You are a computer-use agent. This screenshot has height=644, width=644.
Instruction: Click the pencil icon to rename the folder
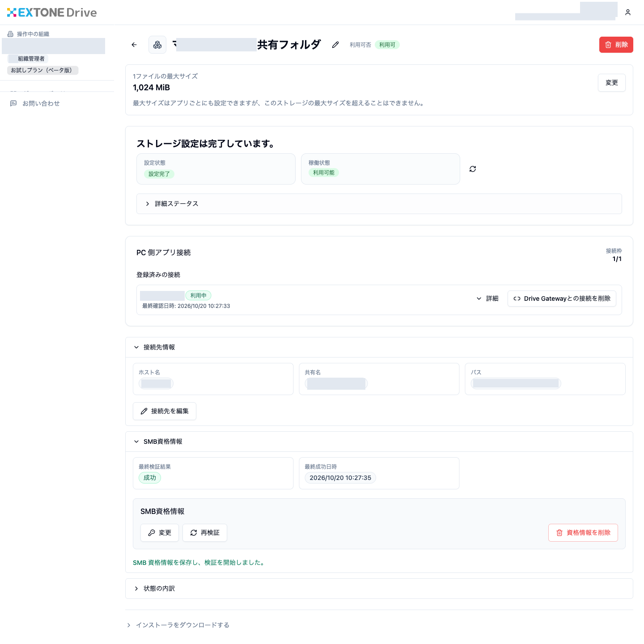335,45
